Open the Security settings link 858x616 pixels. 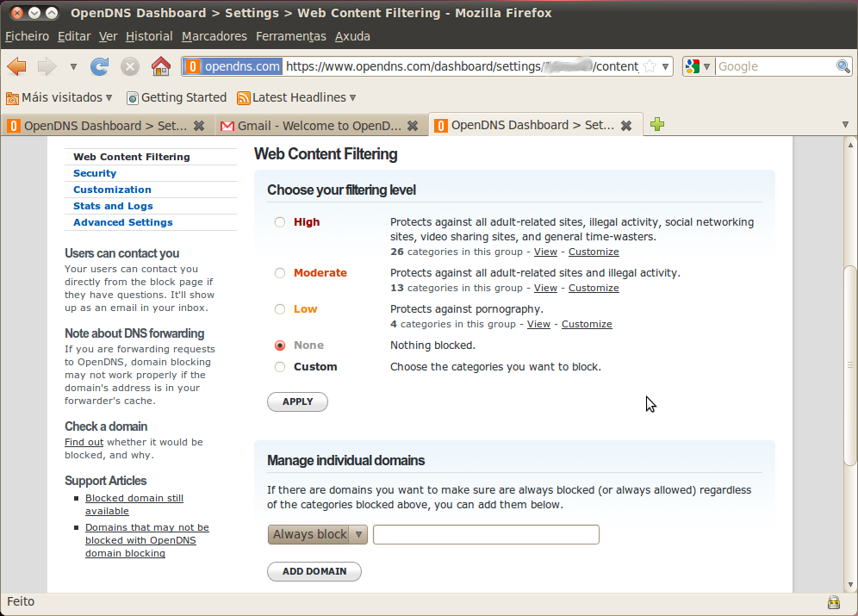pos(95,173)
